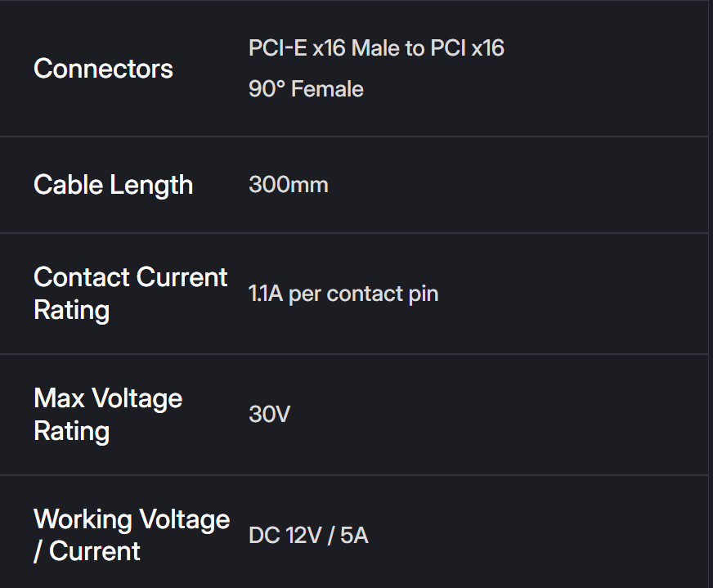Viewport: 713px width, 588px height.
Task: Select the 'PCI-E x16 Male to PCI x16' text line
Action: coord(376,48)
